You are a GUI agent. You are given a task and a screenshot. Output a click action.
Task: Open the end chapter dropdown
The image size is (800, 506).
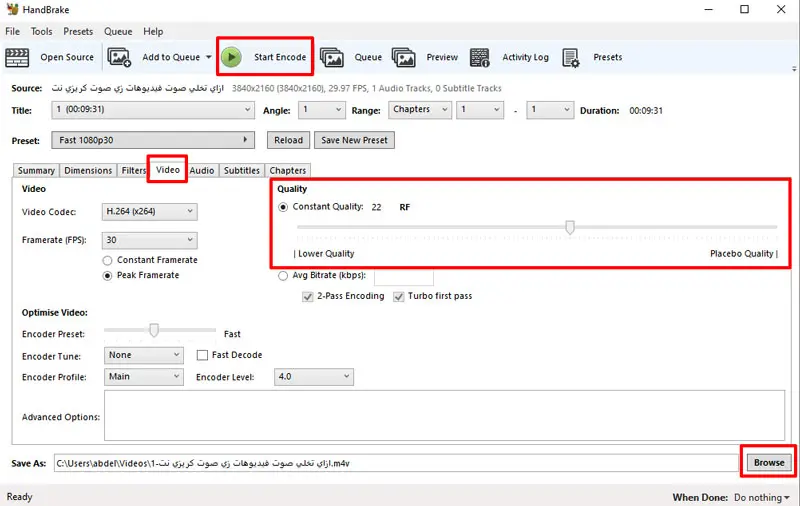coord(549,110)
